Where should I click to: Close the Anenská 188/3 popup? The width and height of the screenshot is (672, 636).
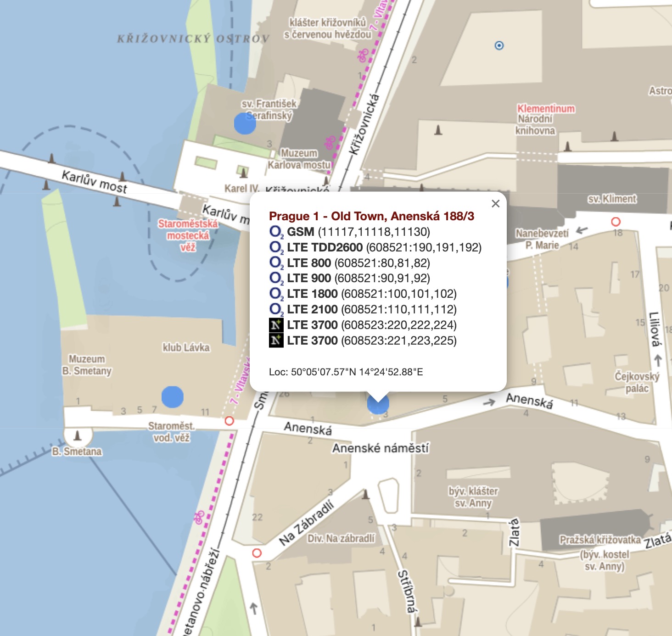click(495, 204)
